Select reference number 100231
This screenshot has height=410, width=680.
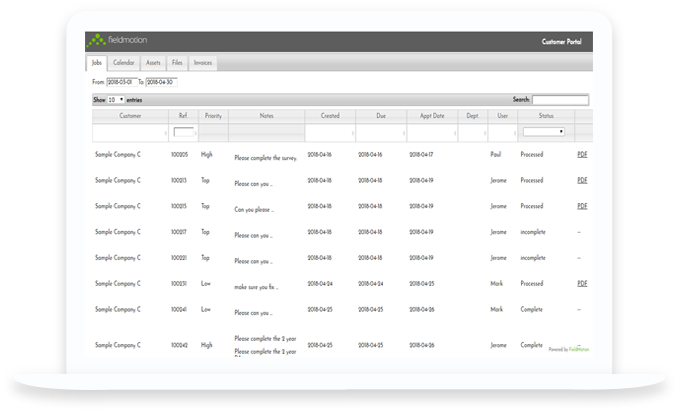pos(179,283)
